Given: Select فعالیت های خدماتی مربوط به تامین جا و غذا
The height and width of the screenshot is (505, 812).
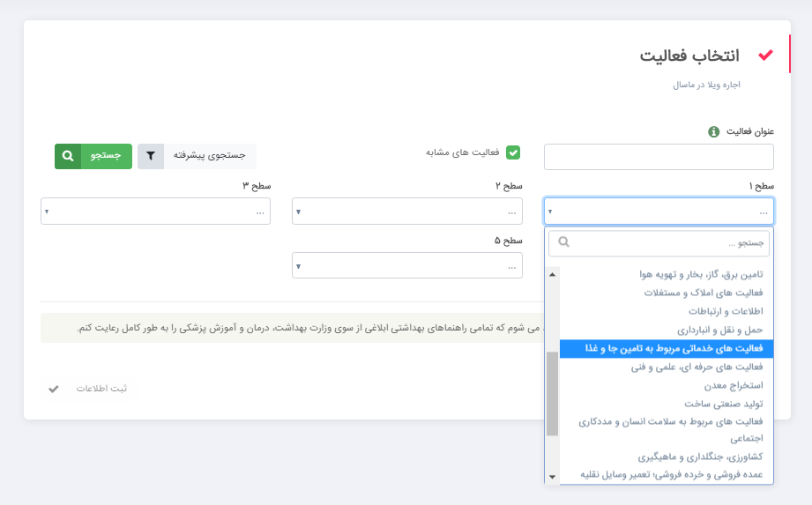Looking at the screenshot, I should click(667, 349).
